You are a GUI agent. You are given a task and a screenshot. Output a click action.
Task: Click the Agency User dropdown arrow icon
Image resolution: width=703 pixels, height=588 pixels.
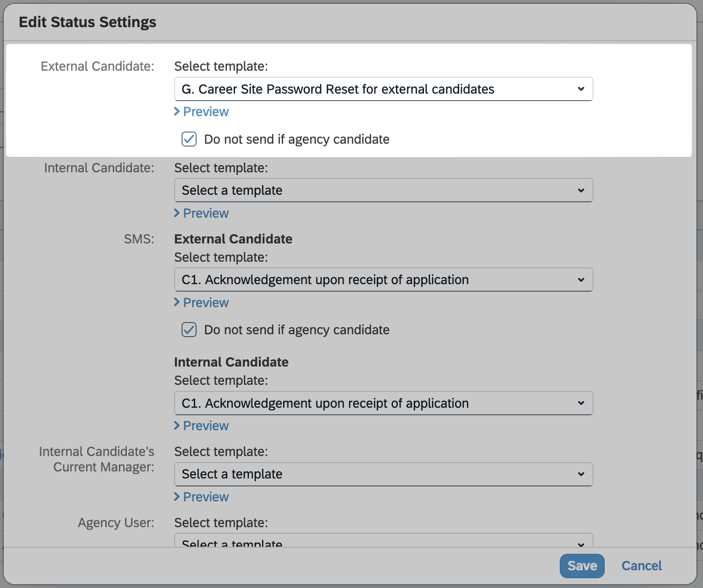(x=581, y=544)
